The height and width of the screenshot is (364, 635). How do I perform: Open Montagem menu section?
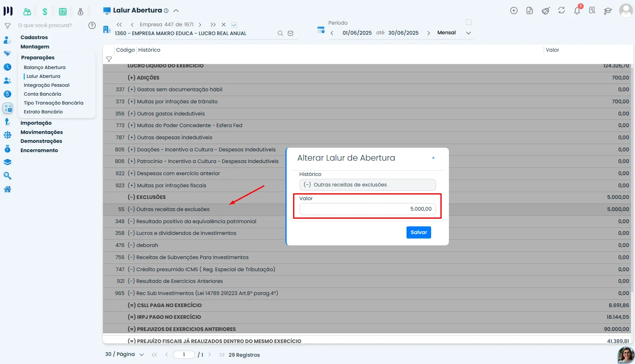tap(35, 47)
